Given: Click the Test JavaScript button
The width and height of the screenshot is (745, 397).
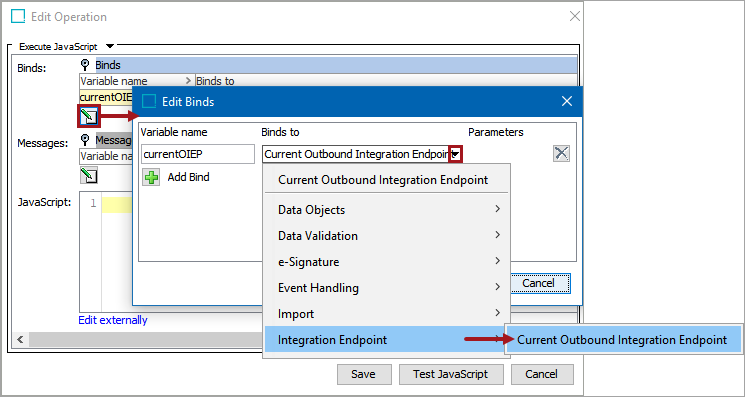Looking at the screenshot, I should point(451,374).
